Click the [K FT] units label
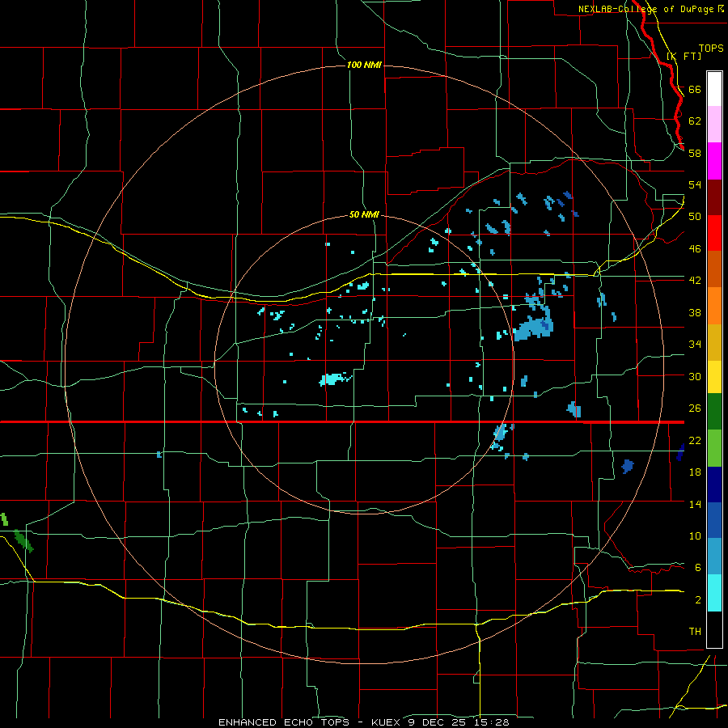 [684, 56]
